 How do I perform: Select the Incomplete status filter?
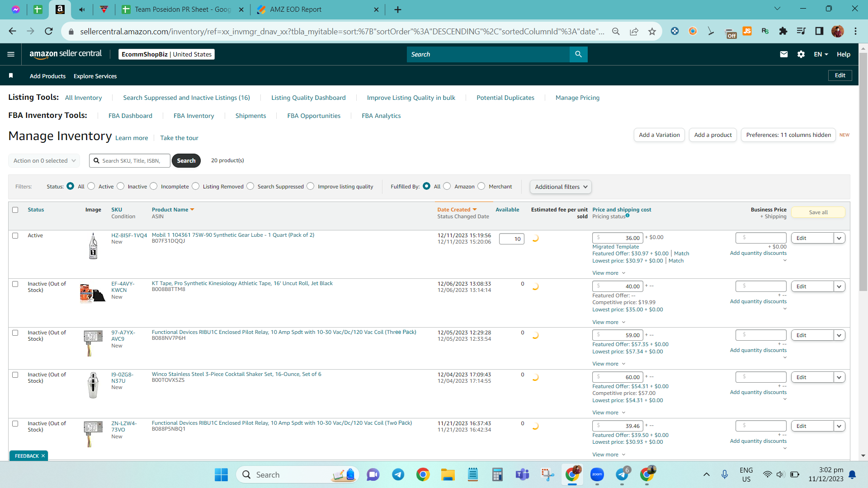pyautogui.click(x=154, y=186)
